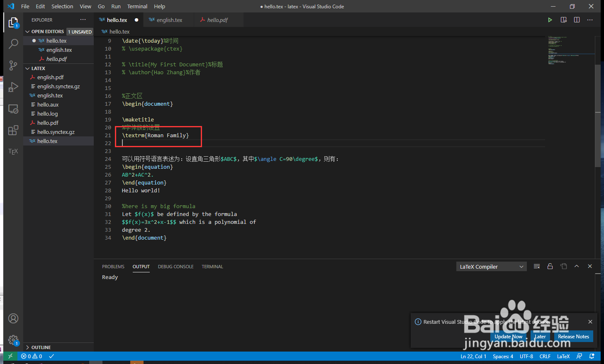Image resolution: width=604 pixels, height=364 pixels.
Task: Open the Selection menu
Action: [x=62, y=6]
